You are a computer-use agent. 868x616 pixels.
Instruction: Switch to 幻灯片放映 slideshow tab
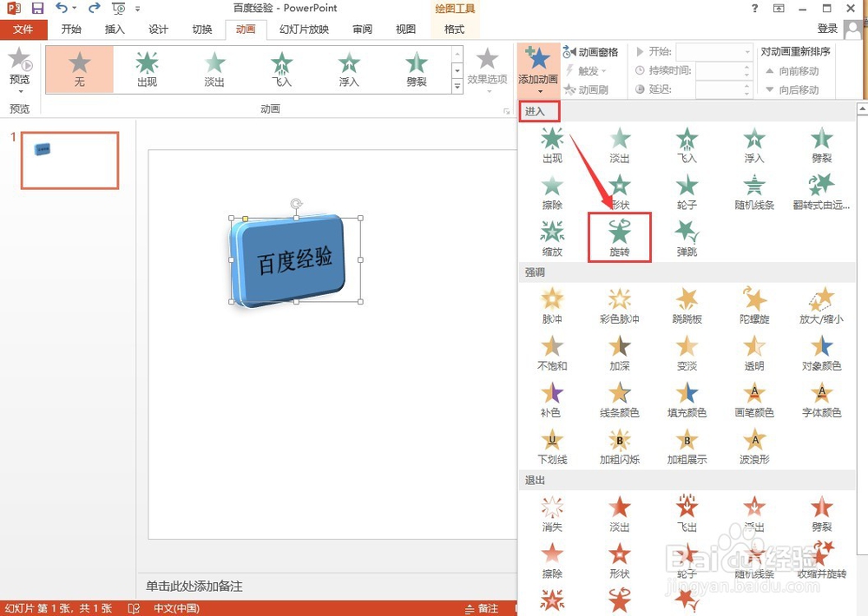click(304, 29)
